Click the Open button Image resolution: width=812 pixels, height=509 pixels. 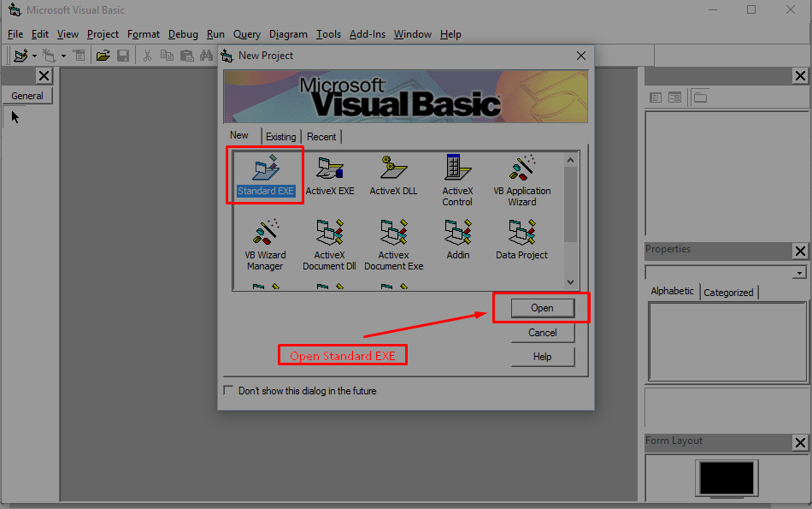click(x=542, y=308)
